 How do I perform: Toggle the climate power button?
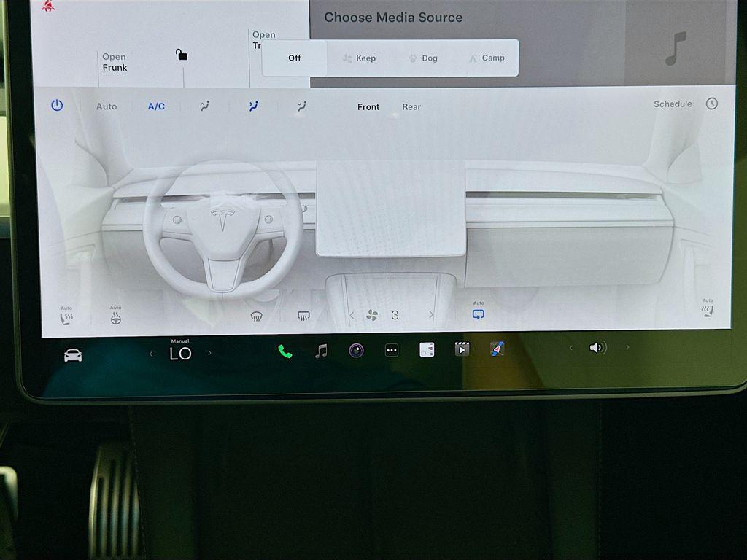pos(57,106)
